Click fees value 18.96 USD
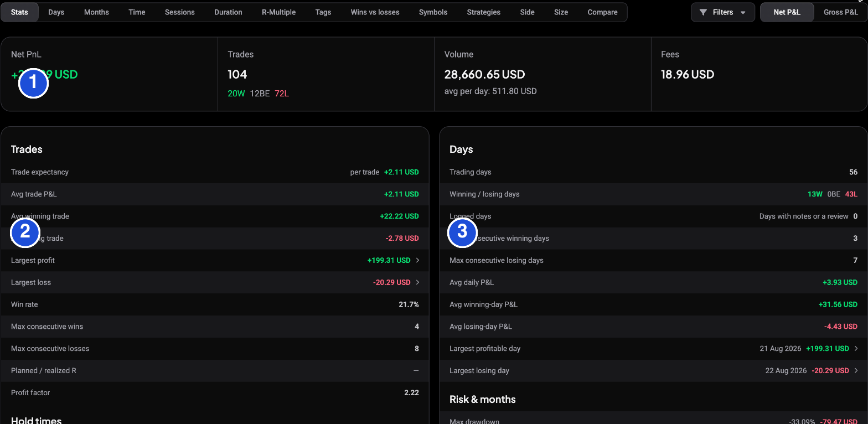This screenshot has width=868, height=424. [x=688, y=74]
